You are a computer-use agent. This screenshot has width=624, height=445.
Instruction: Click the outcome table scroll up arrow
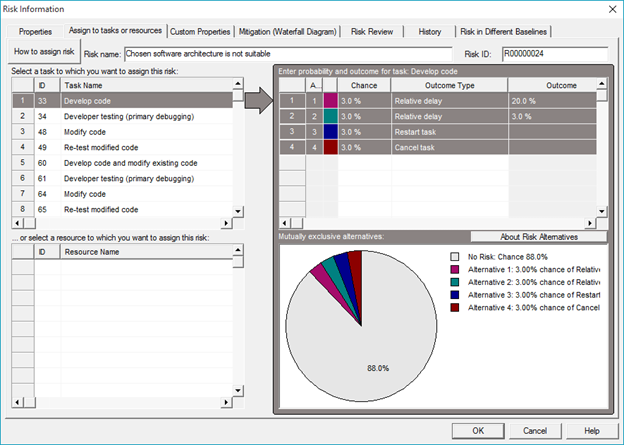[602, 83]
